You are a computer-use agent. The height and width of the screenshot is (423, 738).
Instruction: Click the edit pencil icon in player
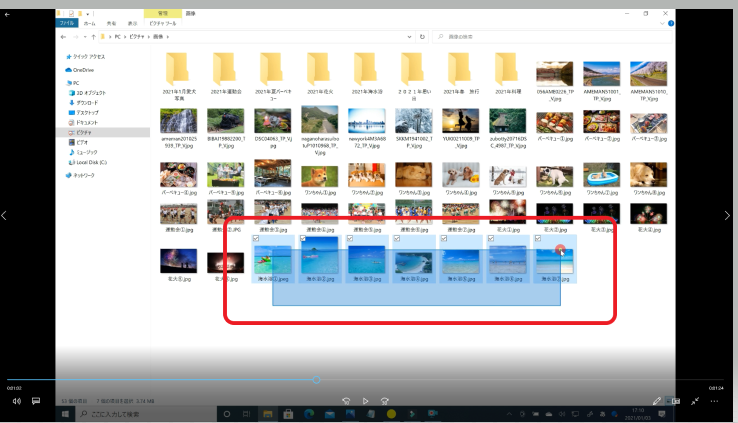point(657,401)
